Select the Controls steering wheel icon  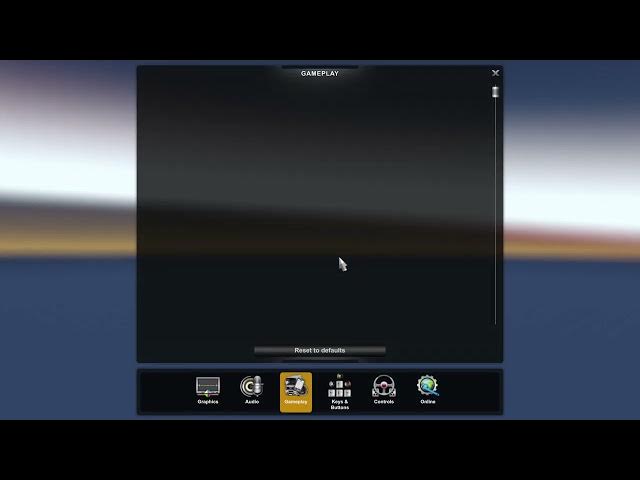(384, 386)
